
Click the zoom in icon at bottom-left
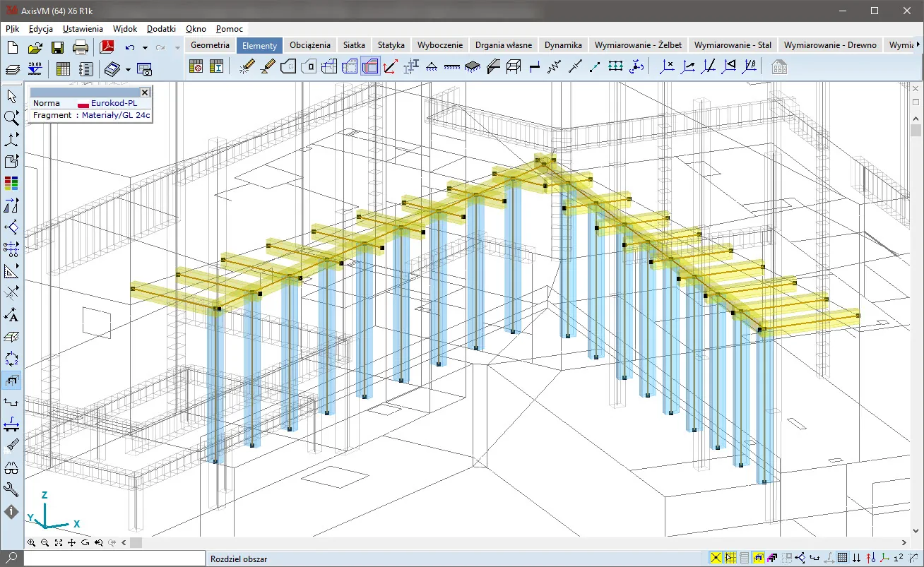click(32, 542)
